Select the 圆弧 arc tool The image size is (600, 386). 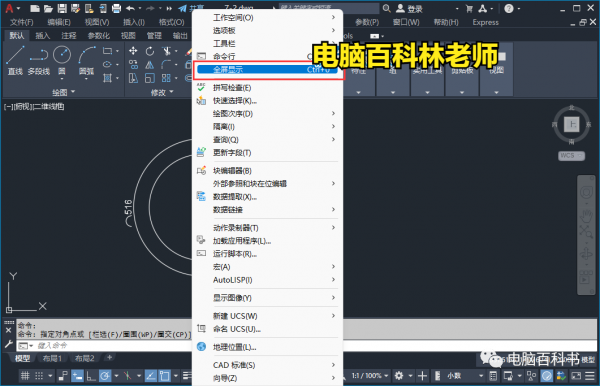(86, 60)
